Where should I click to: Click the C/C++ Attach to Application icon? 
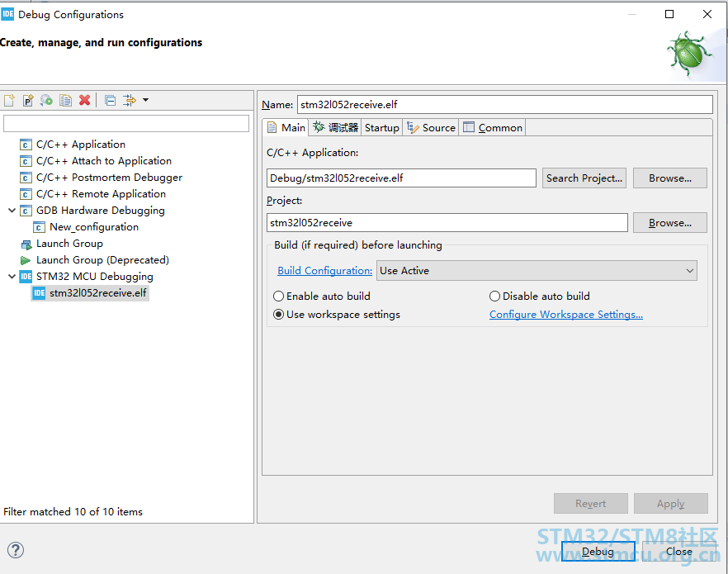coord(26,161)
